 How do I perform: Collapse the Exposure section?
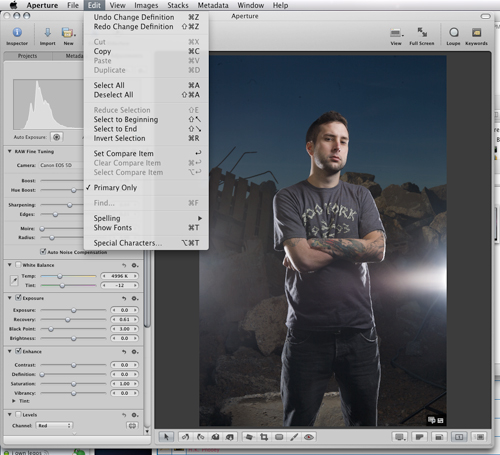[10, 298]
